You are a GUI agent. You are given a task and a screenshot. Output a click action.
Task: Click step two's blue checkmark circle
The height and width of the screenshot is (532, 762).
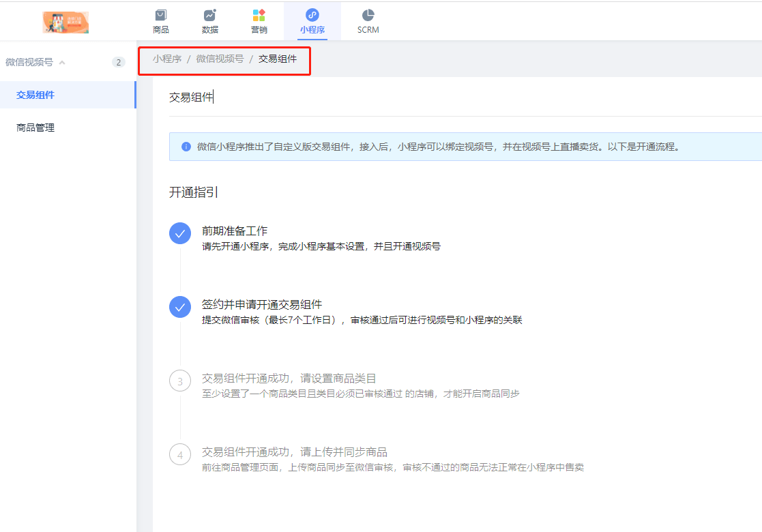click(179, 307)
